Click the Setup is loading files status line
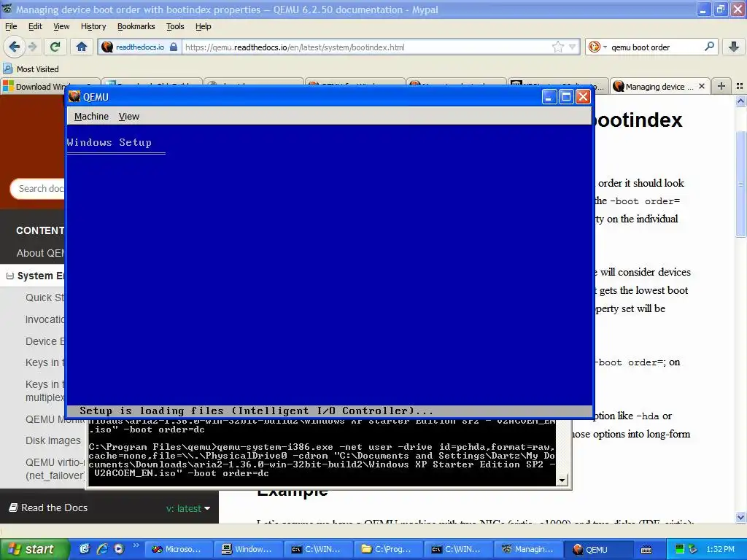 point(256,411)
